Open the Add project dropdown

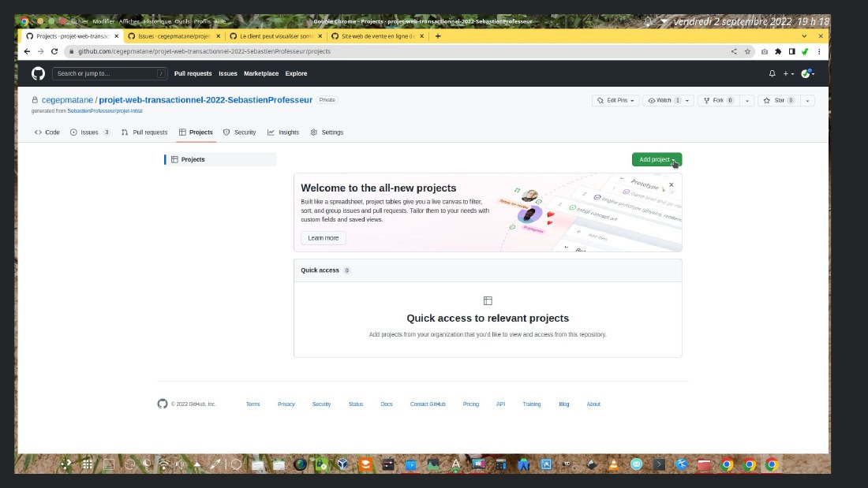[x=657, y=159]
